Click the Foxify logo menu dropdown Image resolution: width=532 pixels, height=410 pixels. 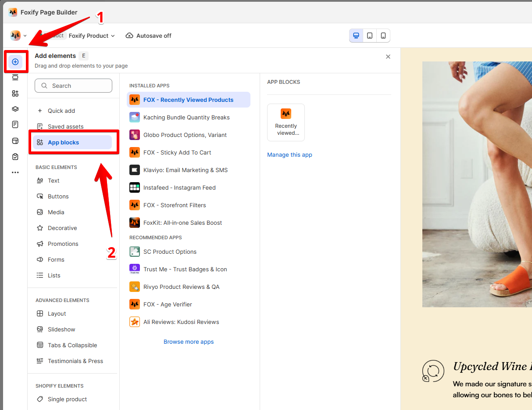click(18, 36)
